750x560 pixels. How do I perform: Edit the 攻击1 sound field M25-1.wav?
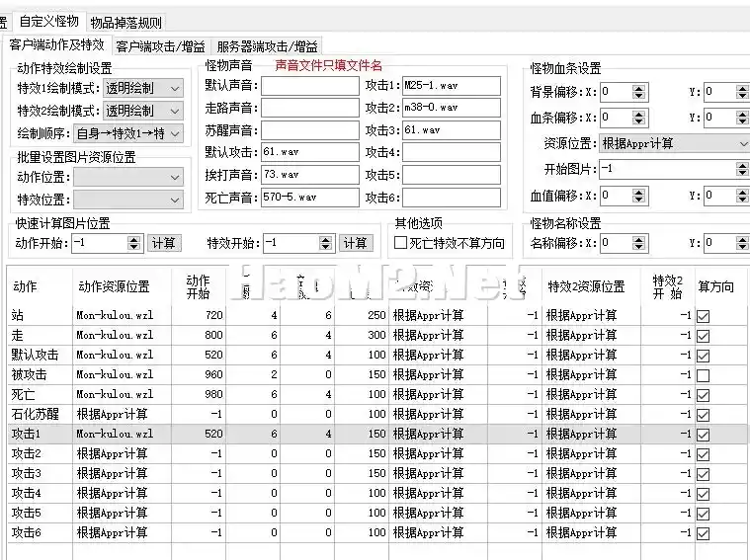pos(452,86)
